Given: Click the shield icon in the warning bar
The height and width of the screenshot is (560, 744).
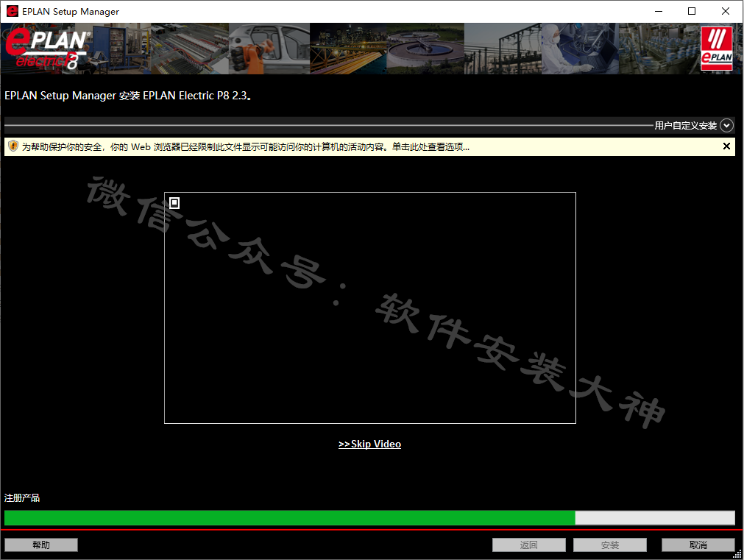Looking at the screenshot, I should click(x=13, y=146).
